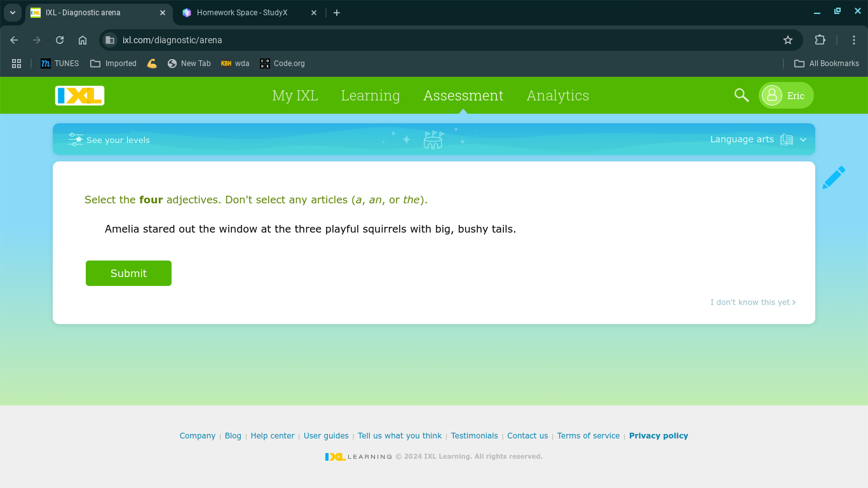Image resolution: width=868 pixels, height=488 pixels.
Task: Click the IXL logo in the header
Action: (x=79, y=95)
